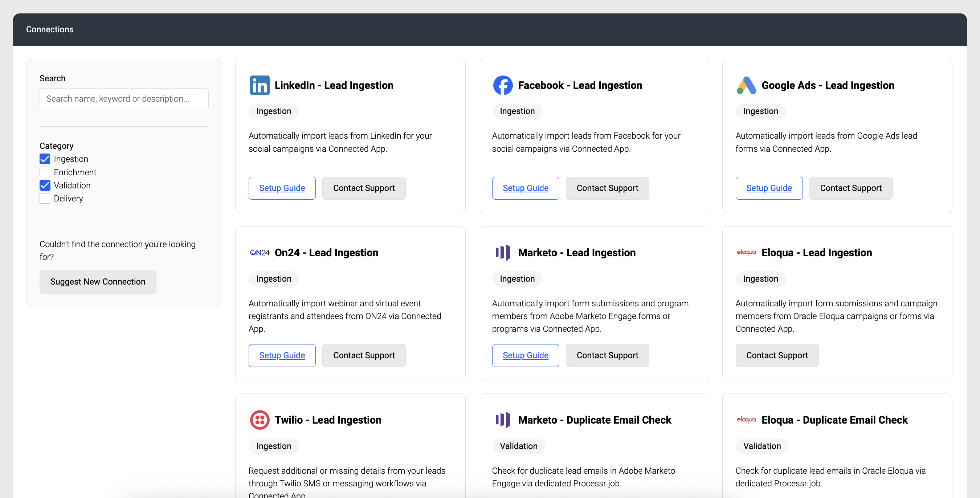Contact Support for Google Ads Lead Ingestion
The height and width of the screenshot is (498, 980).
point(851,188)
